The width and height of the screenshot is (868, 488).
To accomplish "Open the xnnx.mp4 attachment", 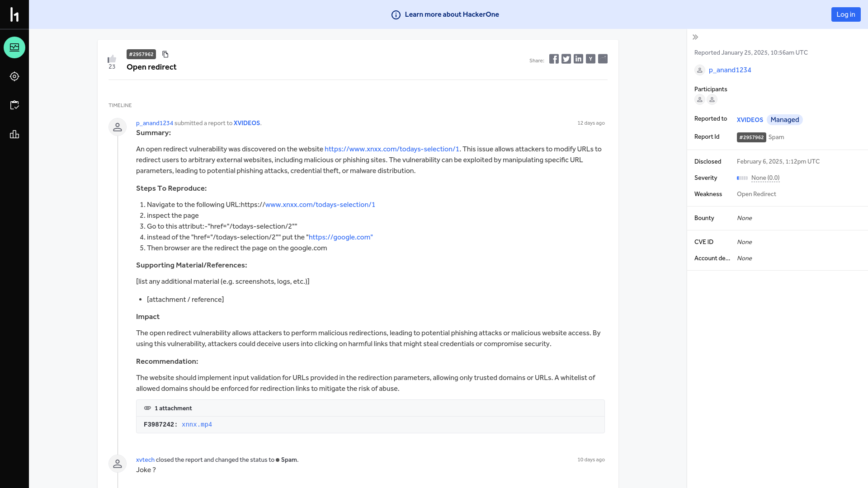I will pos(197,425).
